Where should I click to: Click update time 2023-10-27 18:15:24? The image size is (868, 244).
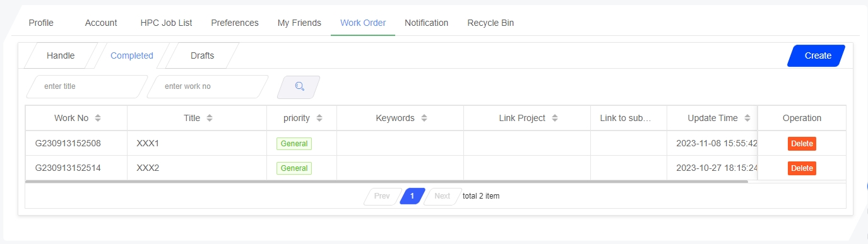point(716,168)
